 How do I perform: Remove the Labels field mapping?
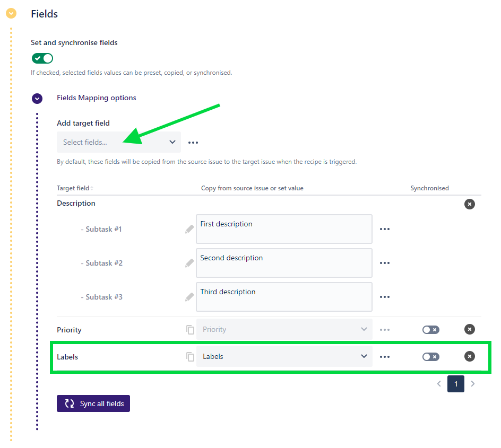469,356
